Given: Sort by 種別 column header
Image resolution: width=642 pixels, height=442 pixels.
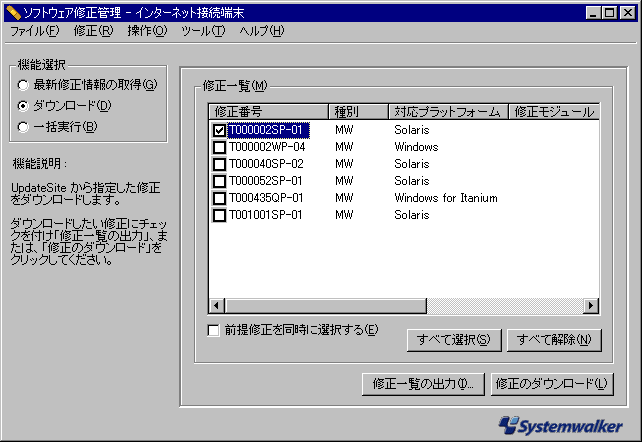Looking at the screenshot, I should pos(358,111).
